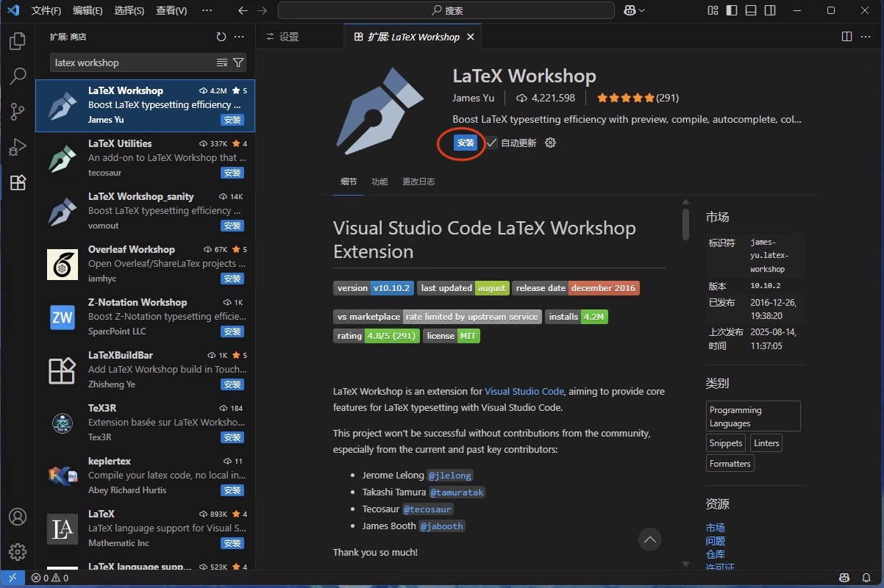The image size is (884, 588).
Task: Refresh the extensions marketplace list
Action: click(x=221, y=37)
